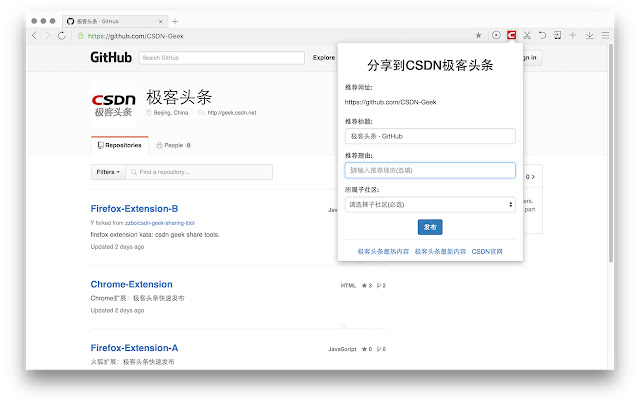Open the 极客头条最新内容 link
Screen dimensions: 640x400
point(440,251)
